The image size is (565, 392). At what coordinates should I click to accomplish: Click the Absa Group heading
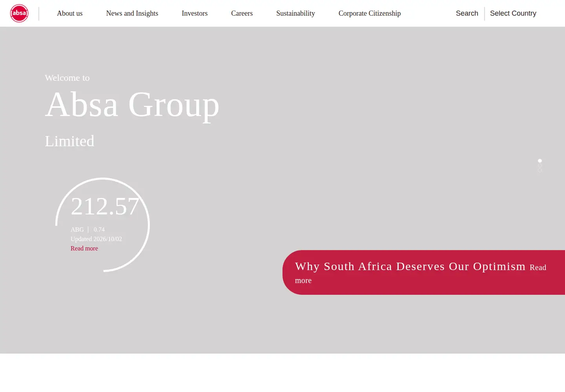(x=132, y=105)
